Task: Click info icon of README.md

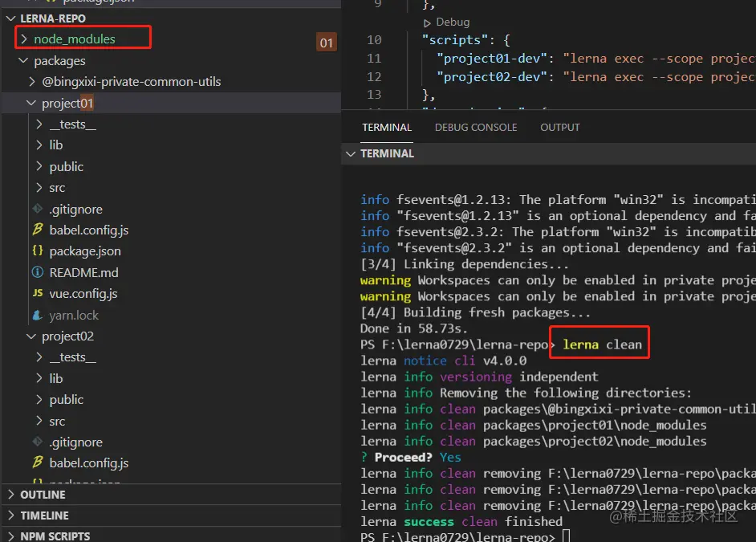Action: pyautogui.click(x=38, y=272)
